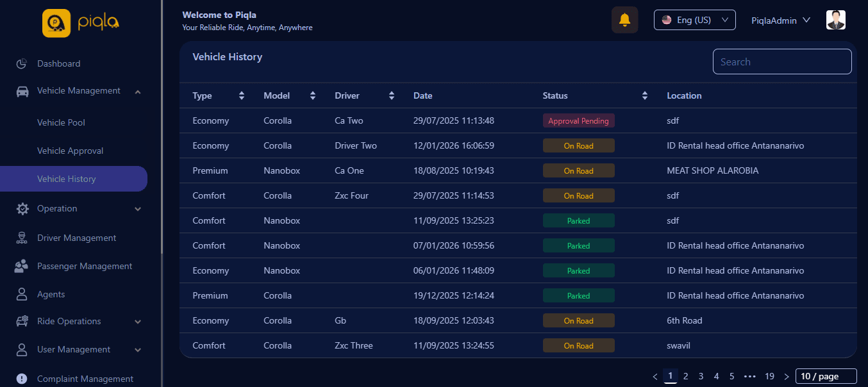The image size is (868, 387).
Task: Sort table by Type column arrows
Action: point(242,95)
